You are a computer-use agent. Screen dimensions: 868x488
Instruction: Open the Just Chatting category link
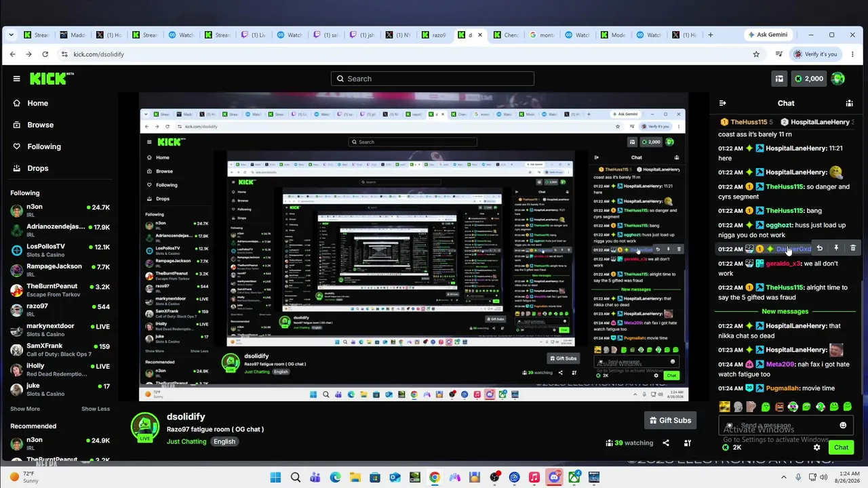tap(186, 442)
